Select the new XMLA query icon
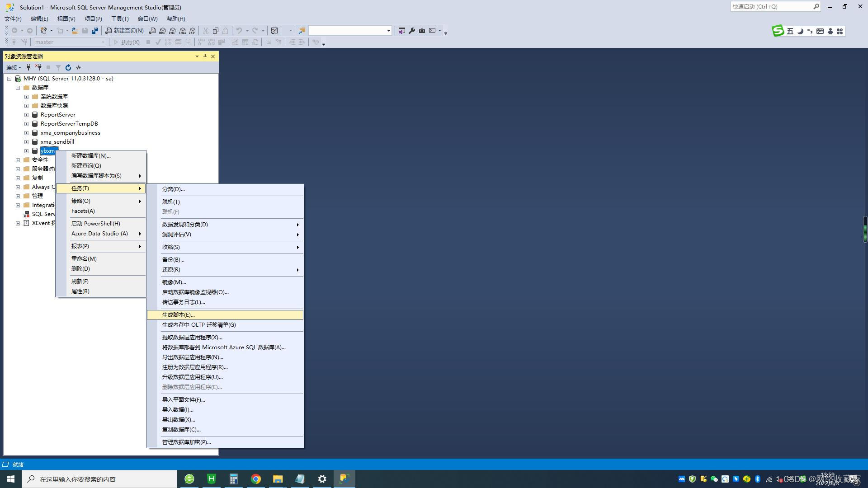The height and width of the screenshot is (488, 868). tap(183, 30)
